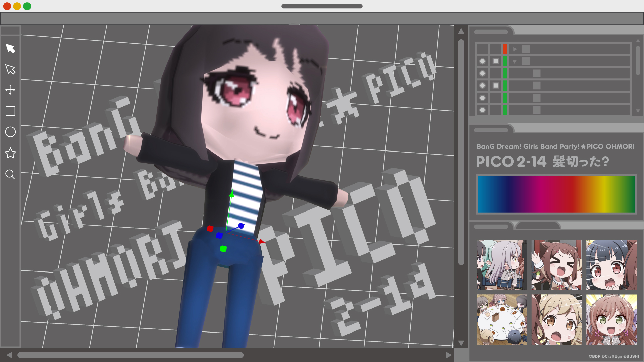Click the blue sphere gizmo handle

coord(241,226)
